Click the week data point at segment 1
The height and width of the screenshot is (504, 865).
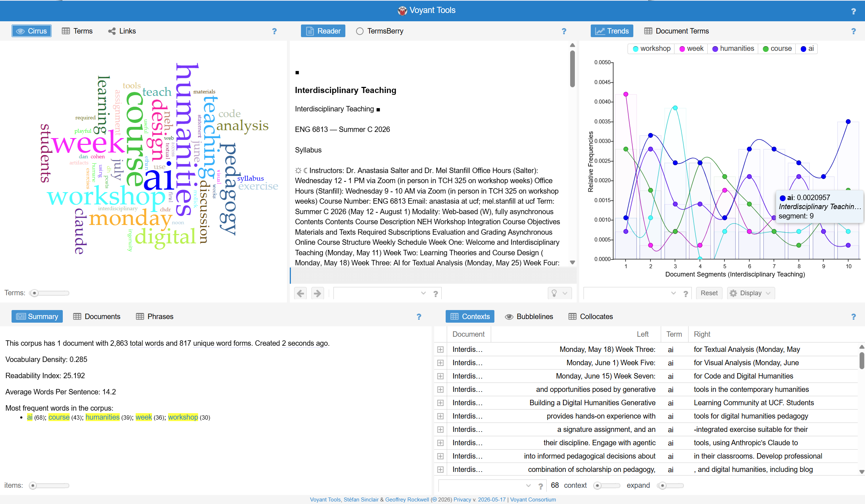click(x=626, y=94)
